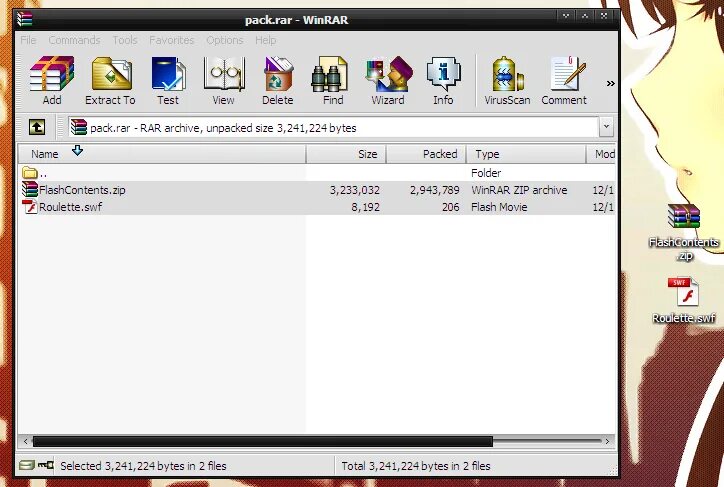This screenshot has height=487, width=724.
Task: Click the 3,233,032 size value
Action: pyautogui.click(x=355, y=190)
